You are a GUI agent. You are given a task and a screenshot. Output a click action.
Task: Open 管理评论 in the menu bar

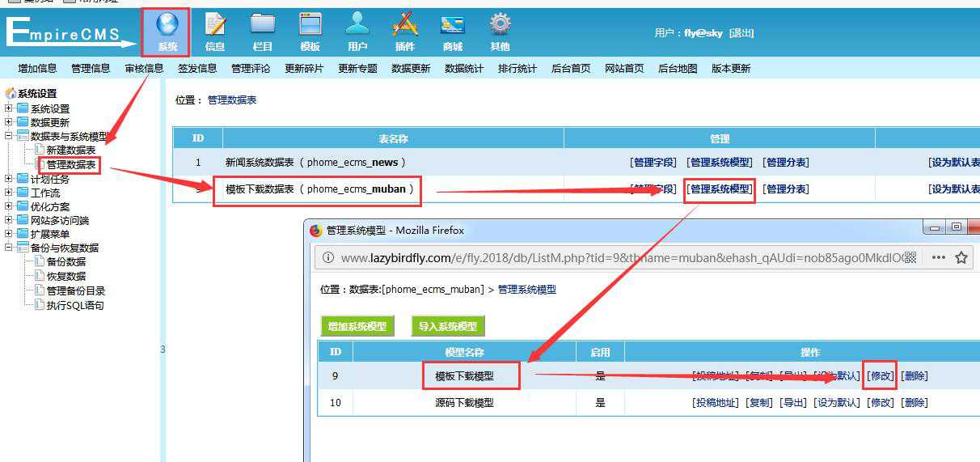coord(251,69)
